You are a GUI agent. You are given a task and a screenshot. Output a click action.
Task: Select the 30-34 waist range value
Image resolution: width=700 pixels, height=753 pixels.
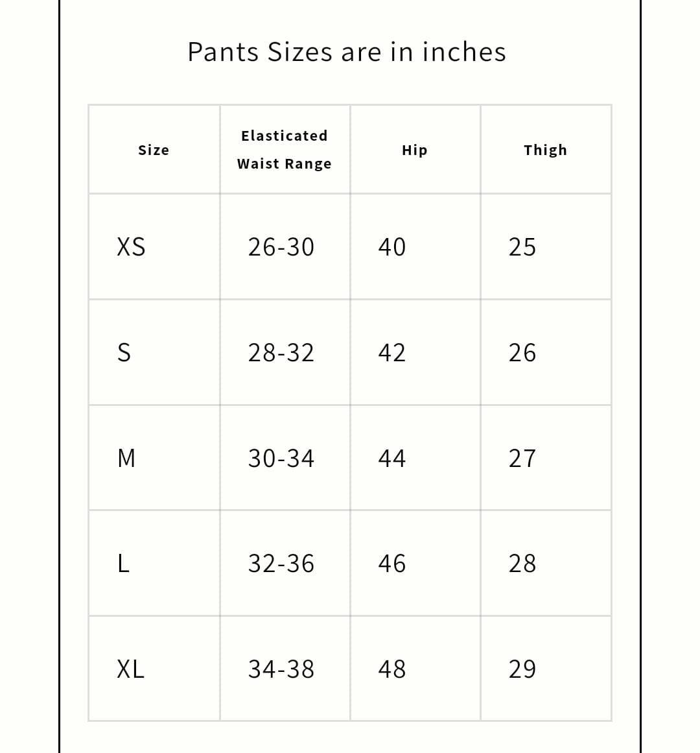click(281, 459)
